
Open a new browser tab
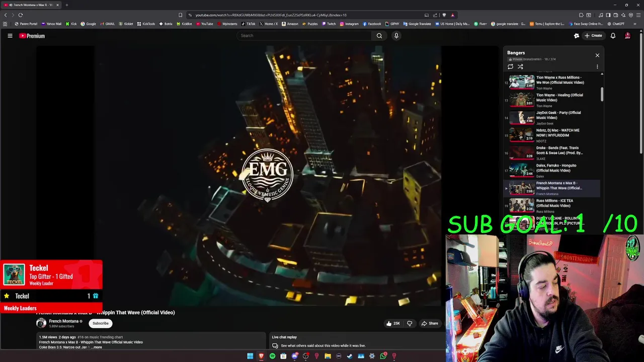point(66,5)
